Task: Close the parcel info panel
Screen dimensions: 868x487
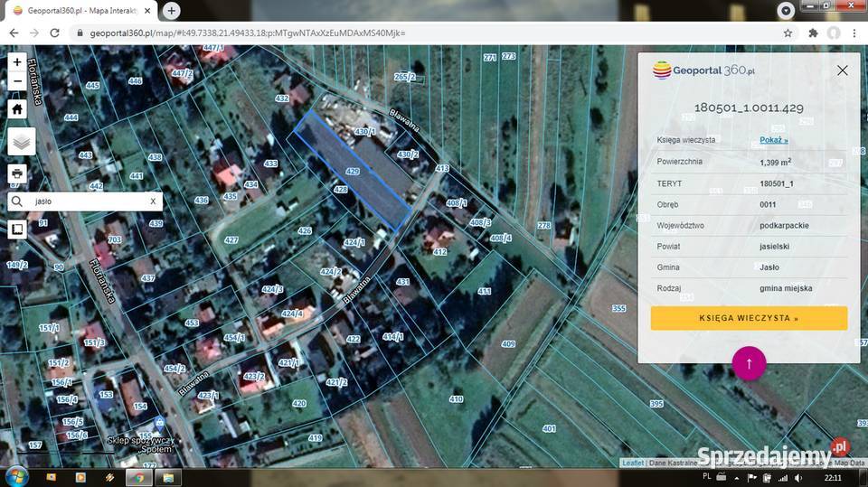Action: 842,70
